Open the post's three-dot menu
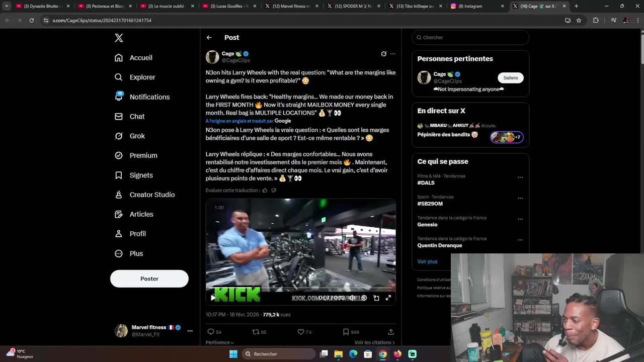 pos(393,54)
